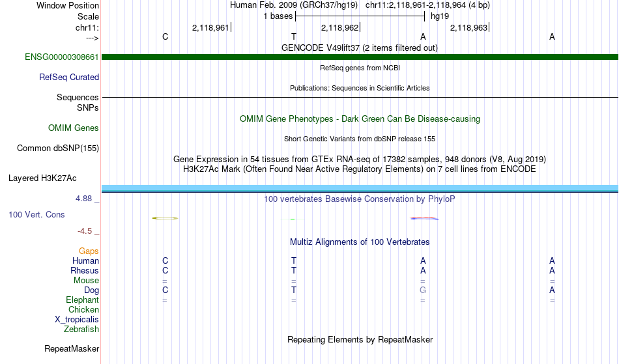Screen dimensions: 619x364
Task: Click the Window Position label
Action: (x=68, y=5)
